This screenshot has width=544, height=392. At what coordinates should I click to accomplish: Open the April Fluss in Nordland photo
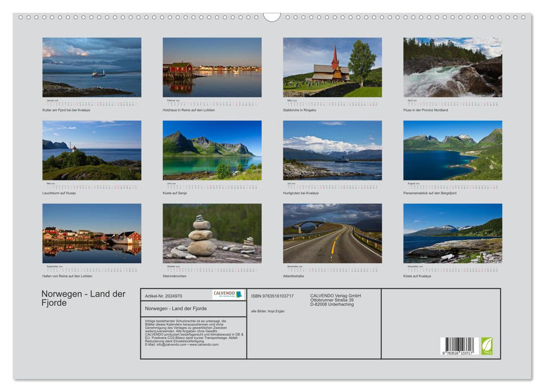tap(451, 66)
